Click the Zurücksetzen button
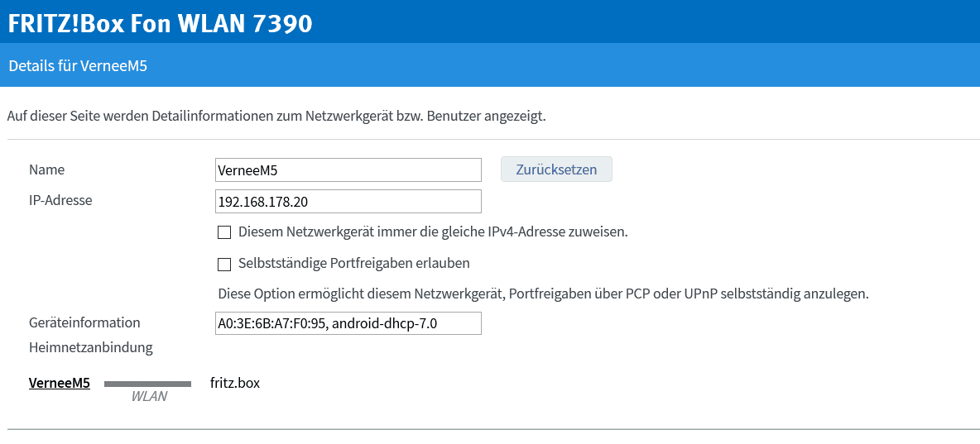980x444 pixels. tap(556, 169)
